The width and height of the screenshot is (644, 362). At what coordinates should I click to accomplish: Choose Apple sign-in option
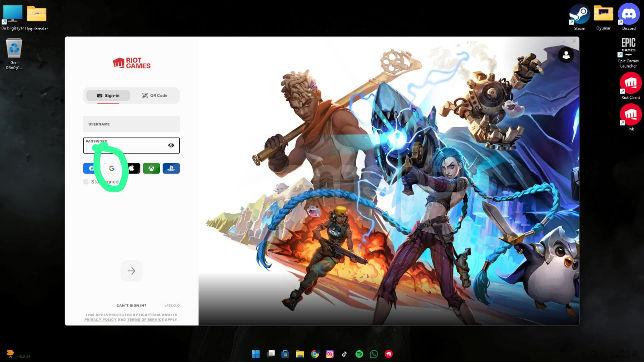click(132, 169)
